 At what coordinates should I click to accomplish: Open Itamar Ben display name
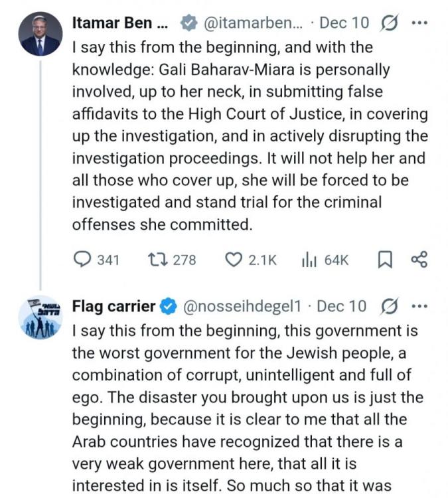119,23
